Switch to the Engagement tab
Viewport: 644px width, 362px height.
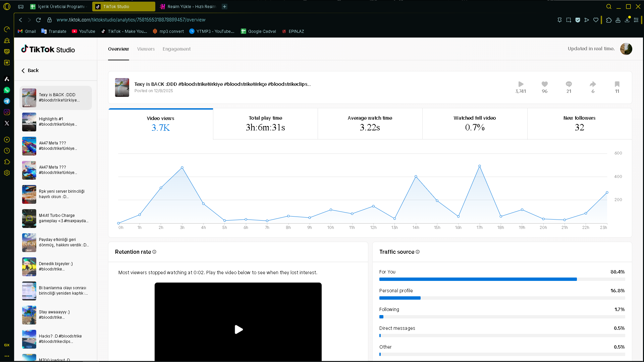pos(176,49)
